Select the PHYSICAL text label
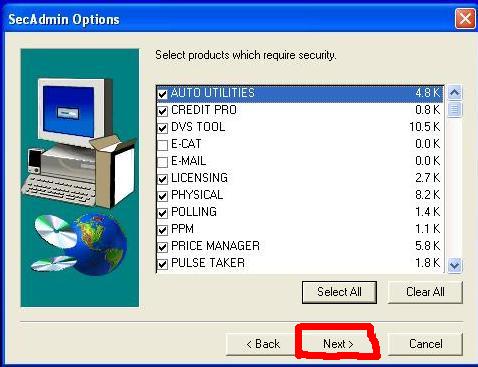The width and height of the screenshot is (478, 367). click(197, 195)
